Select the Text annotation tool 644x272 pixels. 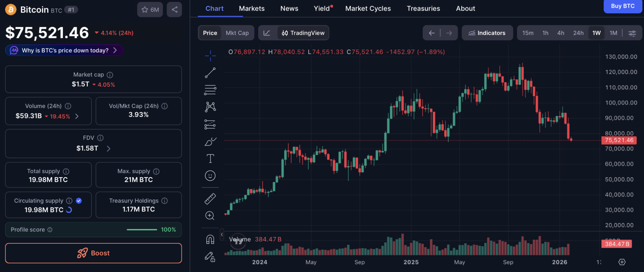(210, 159)
